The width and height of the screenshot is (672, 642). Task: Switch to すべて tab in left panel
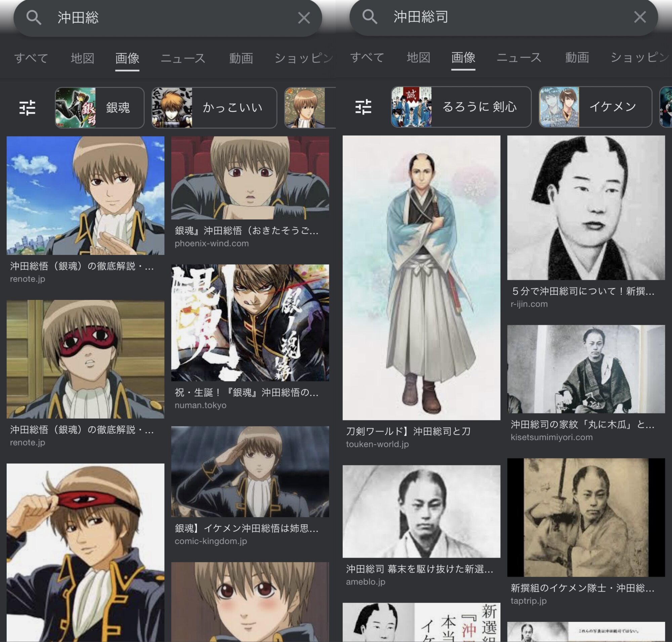click(x=31, y=58)
